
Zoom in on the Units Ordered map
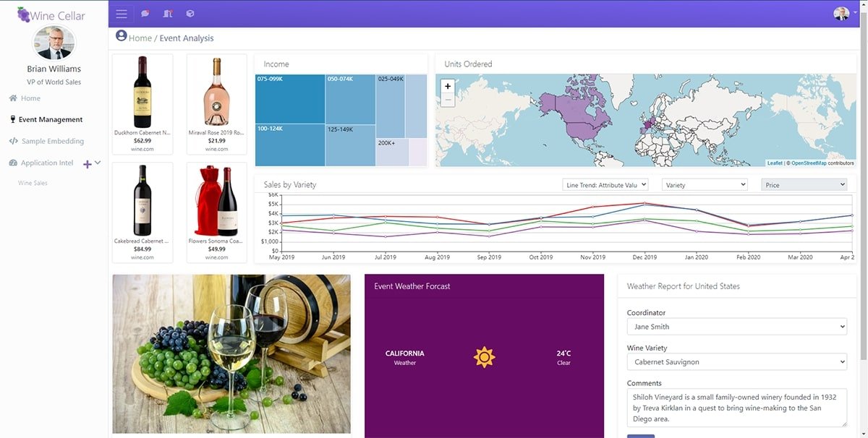[448, 86]
